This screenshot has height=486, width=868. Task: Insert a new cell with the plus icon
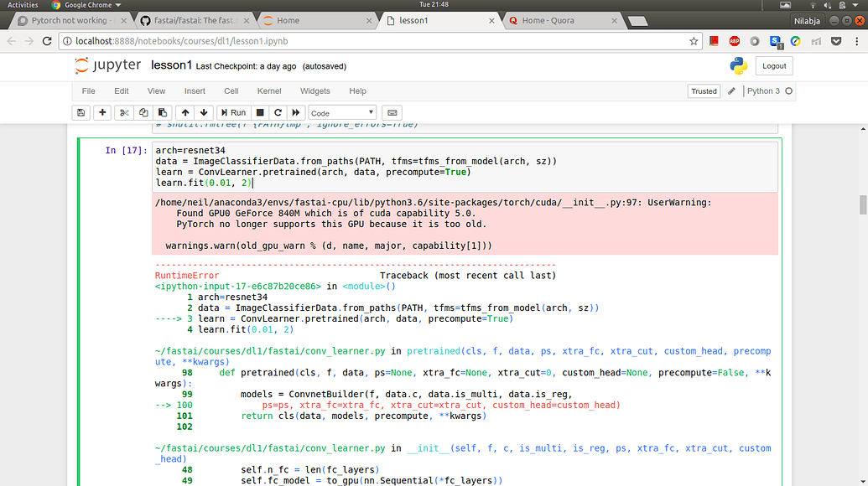[102, 112]
